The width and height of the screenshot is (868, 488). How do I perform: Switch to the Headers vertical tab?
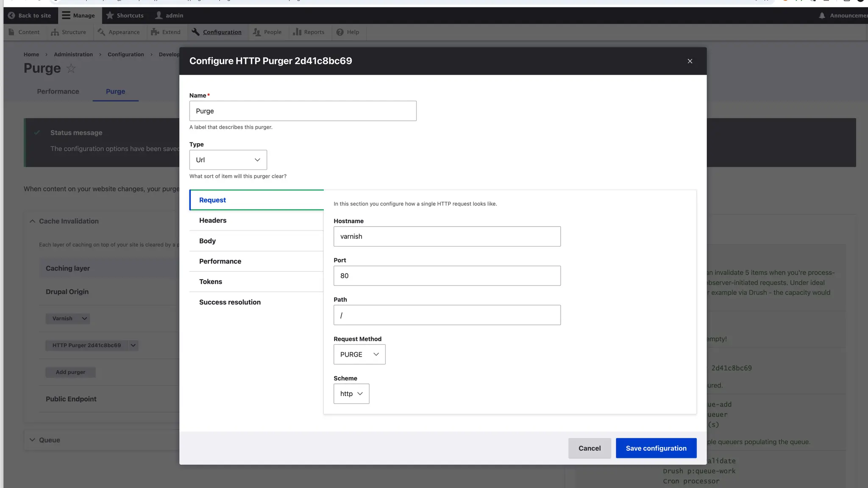pyautogui.click(x=213, y=221)
